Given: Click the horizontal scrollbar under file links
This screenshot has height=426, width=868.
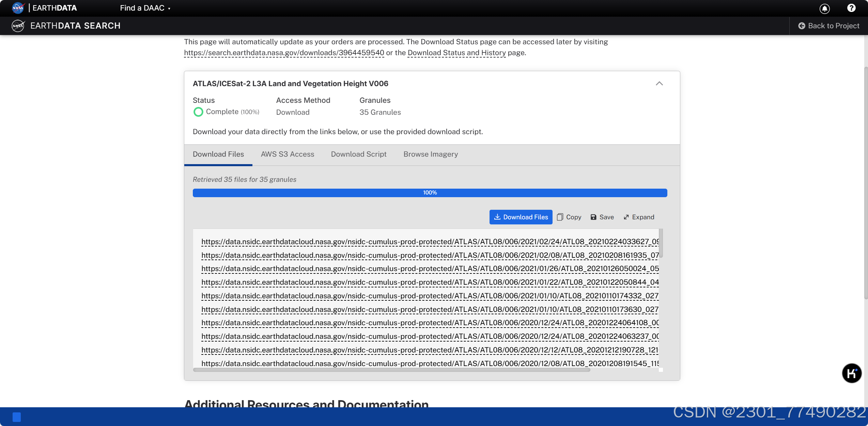Looking at the screenshot, I should point(391,370).
